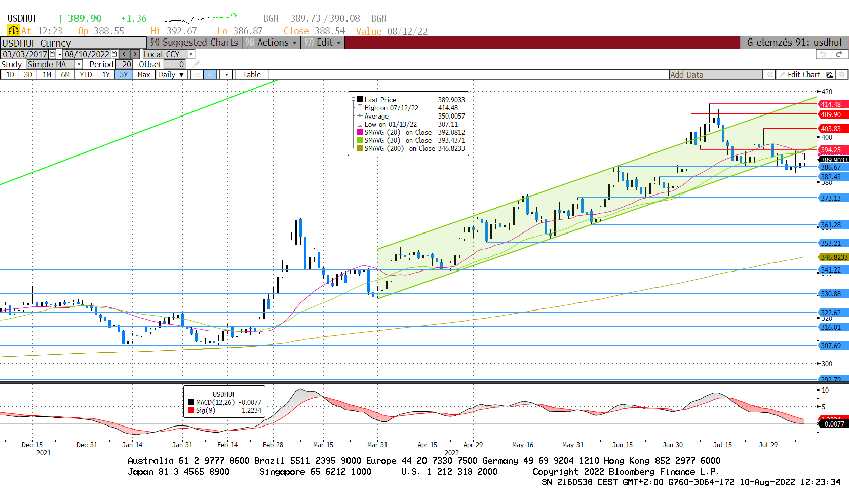Click the 394.25 red price level label
849x504 pixels.
click(833, 150)
